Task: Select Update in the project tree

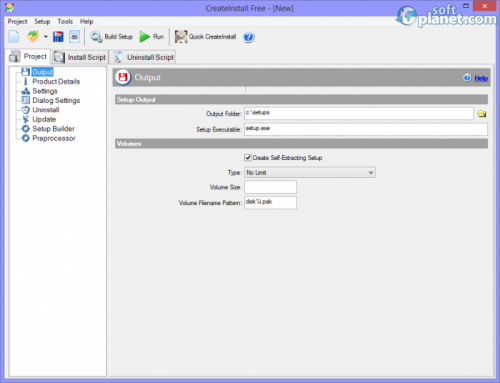Action: (x=44, y=119)
